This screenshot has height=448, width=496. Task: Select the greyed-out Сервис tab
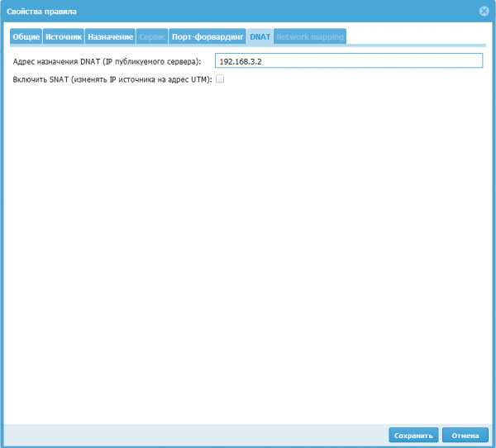[x=152, y=37]
